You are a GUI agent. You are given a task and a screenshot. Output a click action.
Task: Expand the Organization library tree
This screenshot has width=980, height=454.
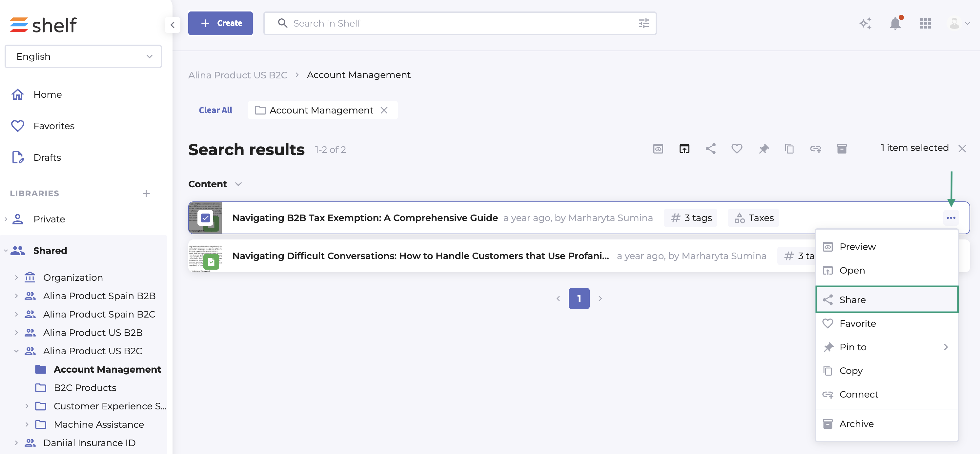[16, 278]
